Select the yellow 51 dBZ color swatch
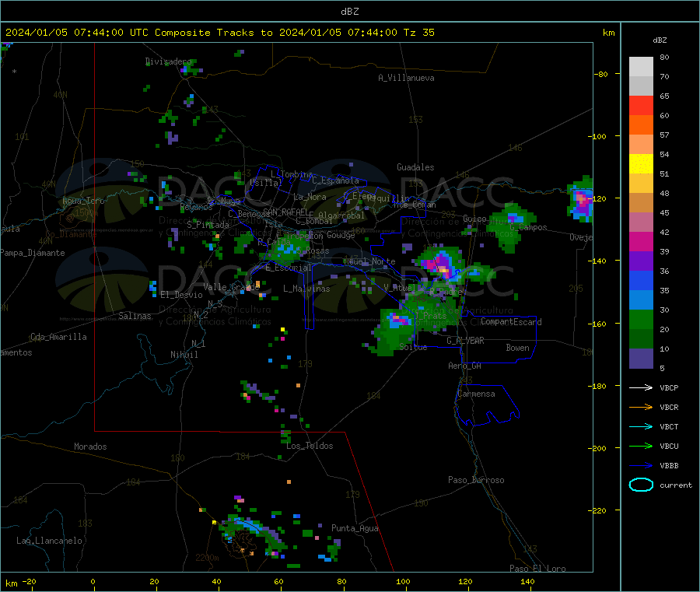 pos(641,164)
